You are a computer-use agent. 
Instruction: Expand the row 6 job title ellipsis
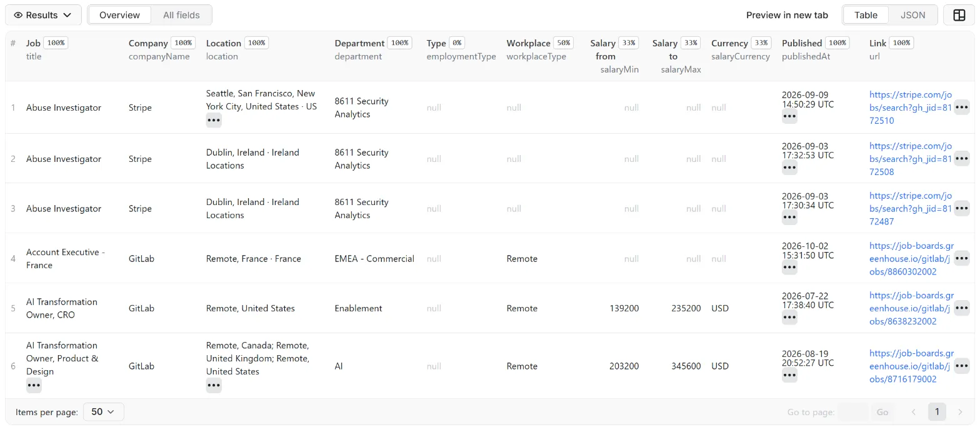[x=34, y=386]
